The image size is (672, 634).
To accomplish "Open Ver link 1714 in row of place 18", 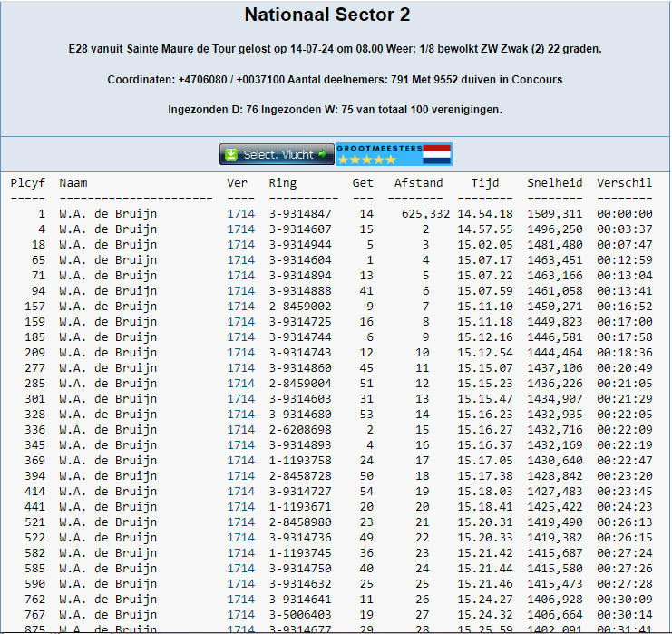I will tap(241, 244).
